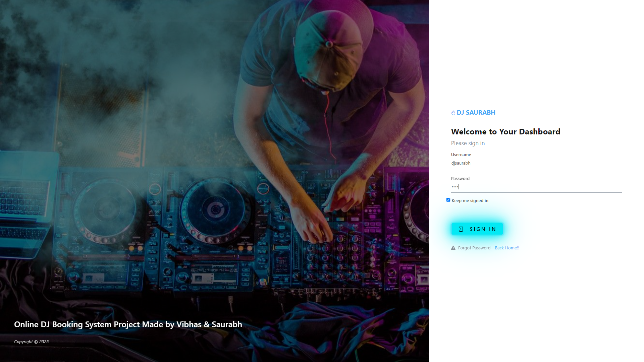Open the Forgot Password link
The height and width of the screenshot is (362, 644).
(x=474, y=248)
